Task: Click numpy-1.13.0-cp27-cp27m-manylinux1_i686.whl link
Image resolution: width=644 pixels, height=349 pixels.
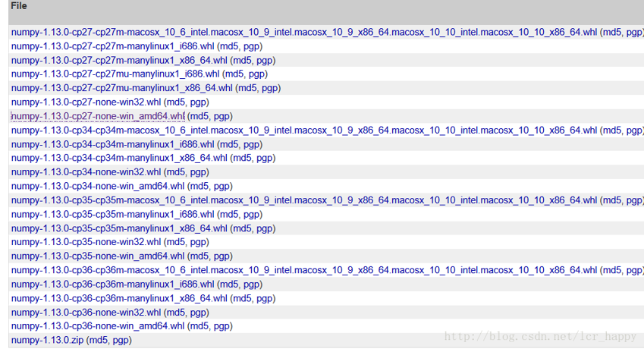Action: 112,46
